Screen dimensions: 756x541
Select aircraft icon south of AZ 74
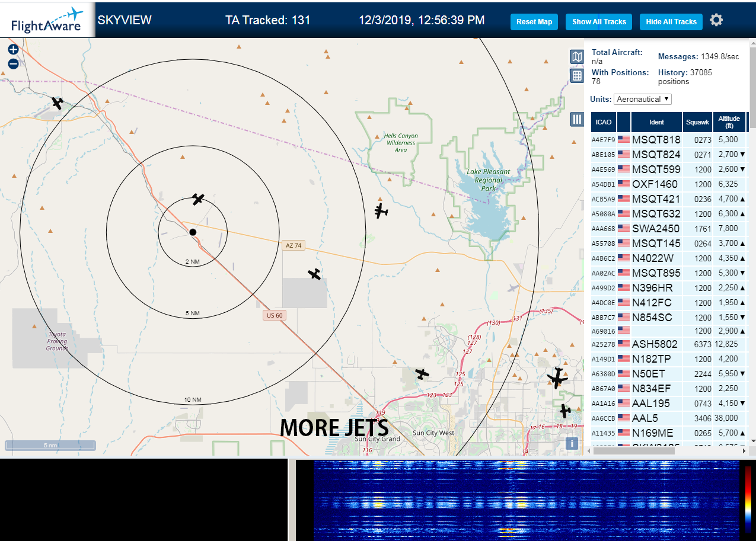(314, 274)
